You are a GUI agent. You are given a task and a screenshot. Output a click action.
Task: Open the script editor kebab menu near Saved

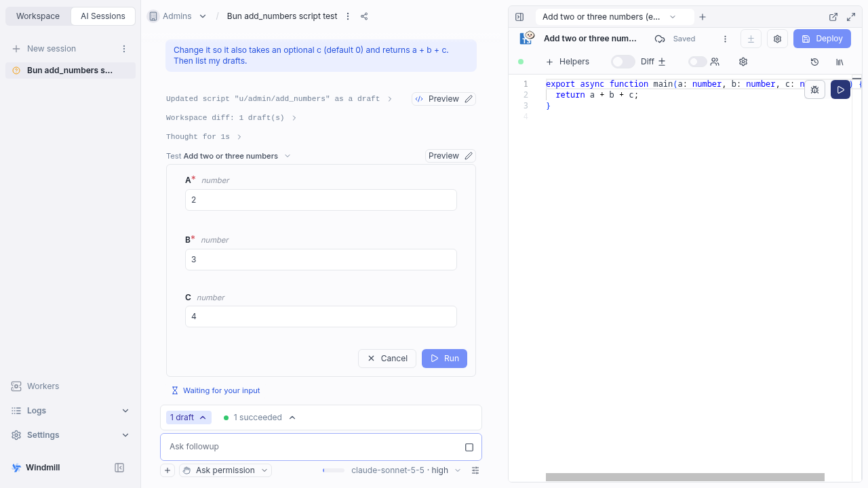point(725,39)
